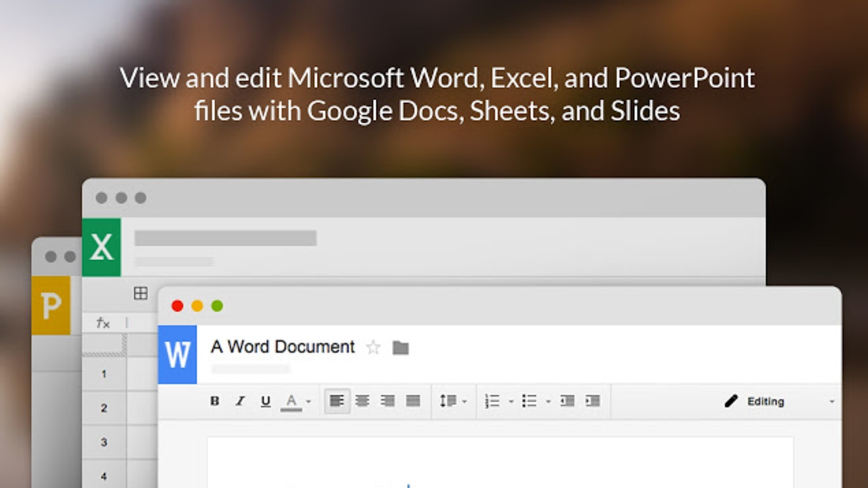
Task: Apply italic formatting
Action: coord(240,401)
